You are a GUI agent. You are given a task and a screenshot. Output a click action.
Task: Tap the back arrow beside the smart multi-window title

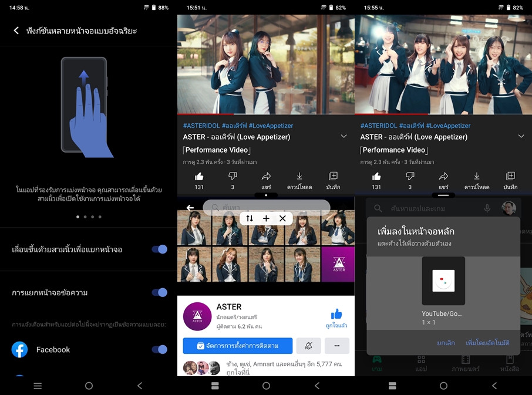16,31
